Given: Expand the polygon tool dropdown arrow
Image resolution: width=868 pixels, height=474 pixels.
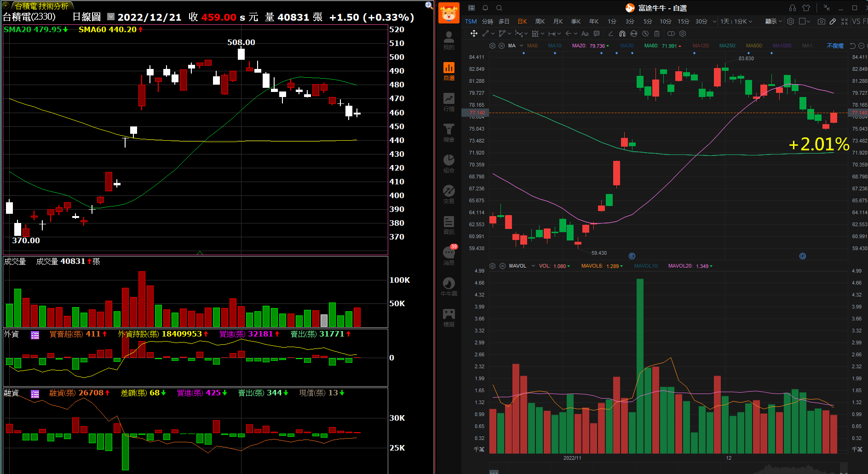Looking at the screenshot, I should coord(509,34).
